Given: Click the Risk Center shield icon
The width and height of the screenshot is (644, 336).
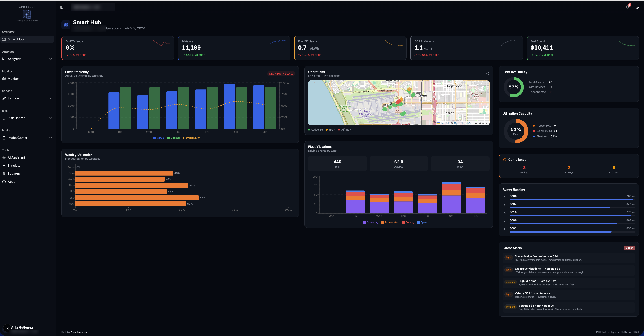Looking at the screenshot, I should pos(4,118).
